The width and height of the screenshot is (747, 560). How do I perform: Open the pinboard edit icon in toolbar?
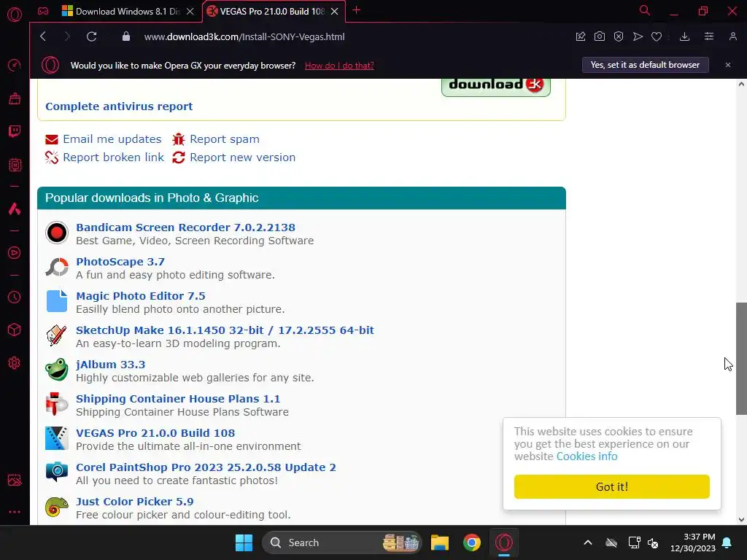[x=580, y=36]
